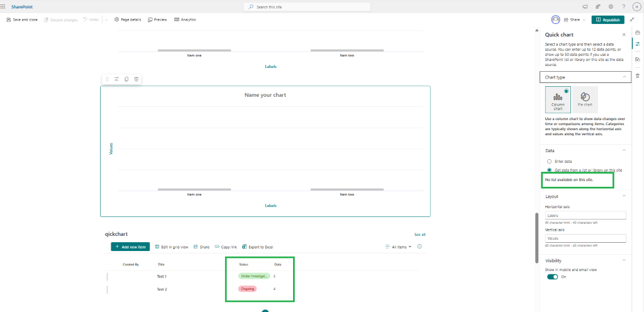Focus the Search this site box
This screenshot has height=312, width=644.
tap(307, 7)
